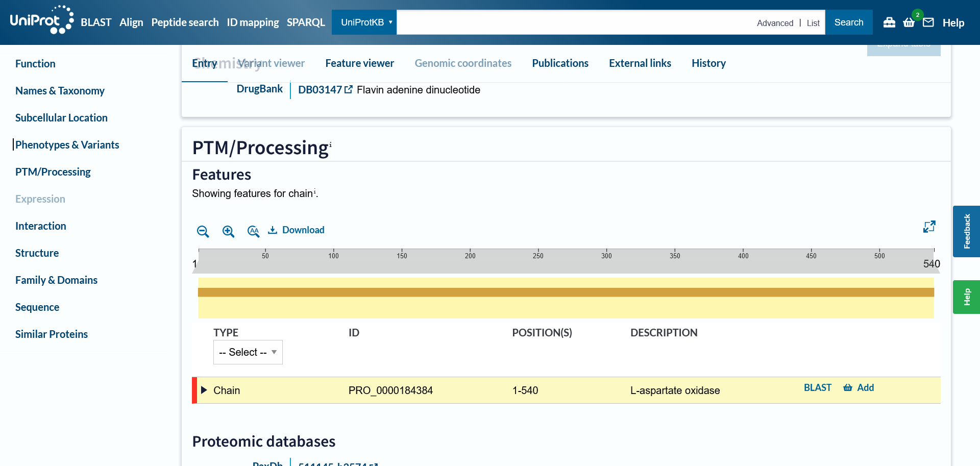
Task: Open the basket icon with badge
Action: (909, 22)
